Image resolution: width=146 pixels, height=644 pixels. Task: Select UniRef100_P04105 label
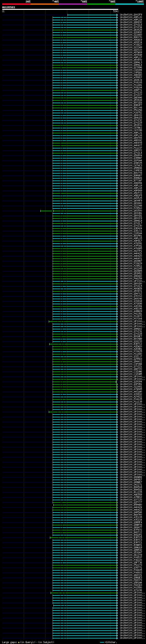click(131, 399)
